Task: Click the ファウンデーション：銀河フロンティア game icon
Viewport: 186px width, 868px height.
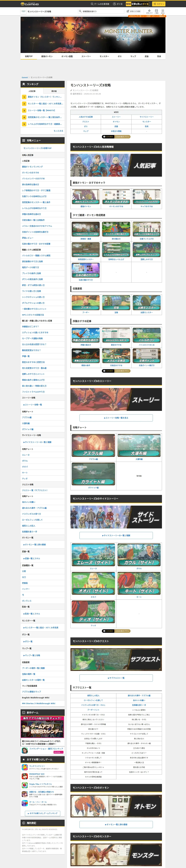Action: [x=24, y=750]
